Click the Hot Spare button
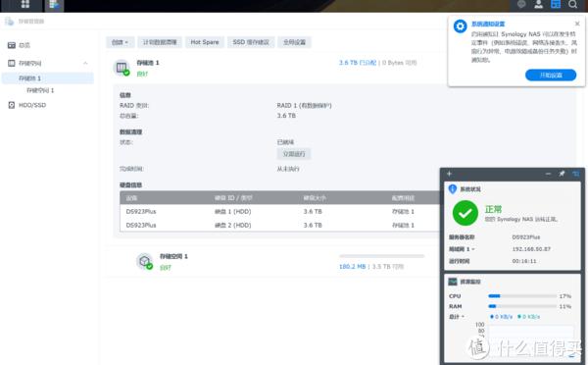 tap(205, 42)
